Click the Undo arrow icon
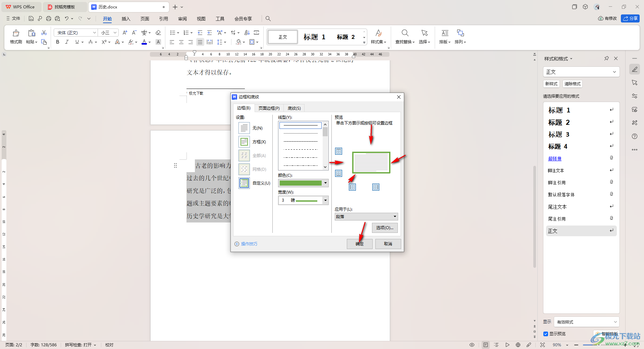The width and height of the screenshot is (644, 349). (67, 18)
